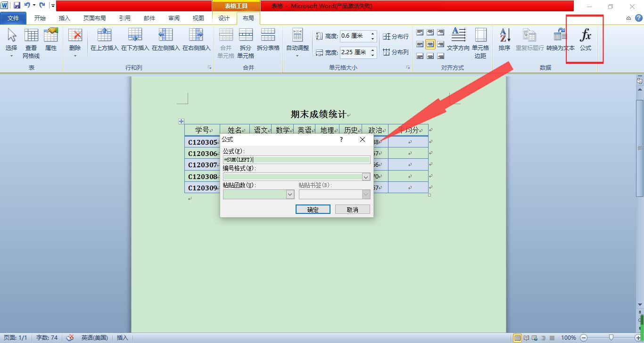Click the proofing check icon in status bar
The height and width of the screenshot is (343, 644).
(x=70, y=338)
